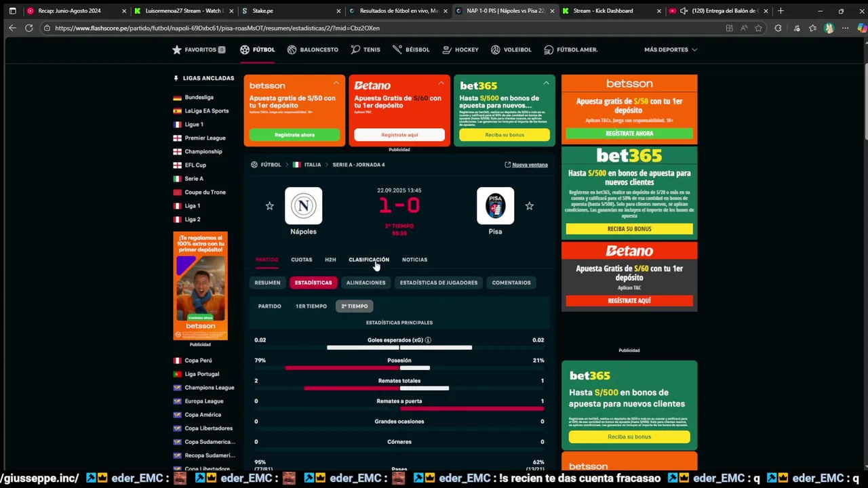The width and height of the screenshot is (868, 488).
Task: Go to Béisbol section
Action: pyautogui.click(x=411, y=49)
